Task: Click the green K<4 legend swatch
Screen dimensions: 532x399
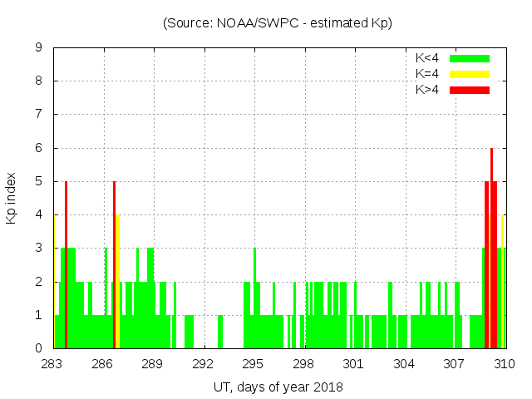Action: [x=470, y=58]
